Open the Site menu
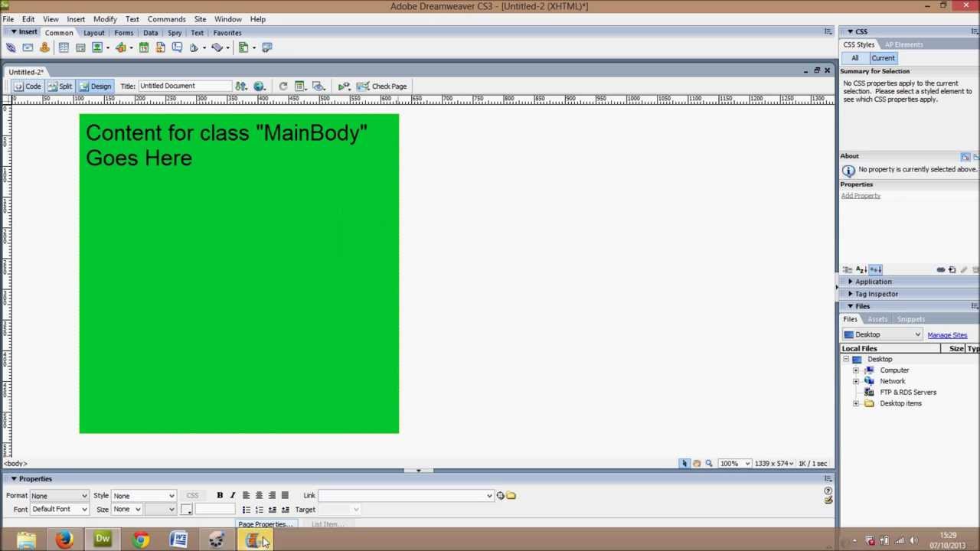Image resolution: width=980 pixels, height=551 pixels. click(200, 19)
